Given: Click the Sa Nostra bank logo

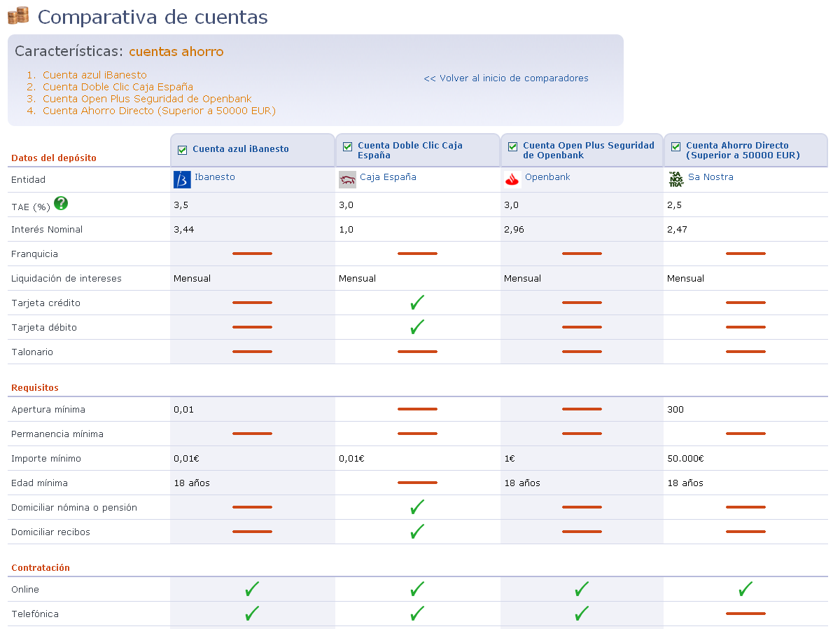Looking at the screenshot, I should [676, 179].
